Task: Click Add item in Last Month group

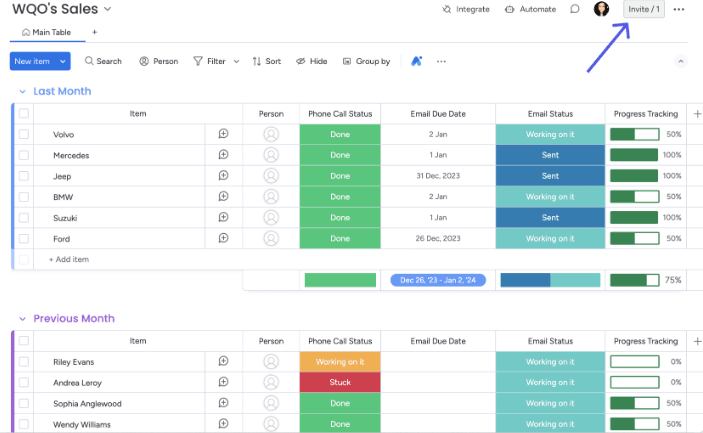Action: point(69,259)
